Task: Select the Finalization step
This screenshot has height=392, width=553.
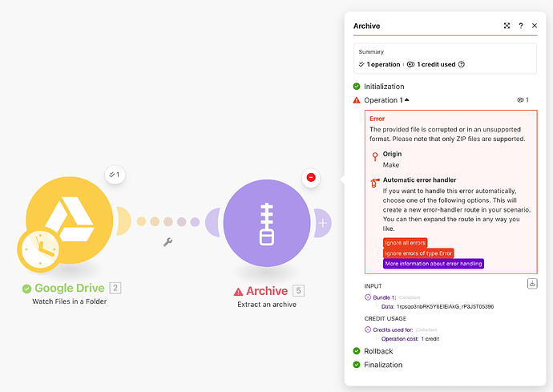Action: 382,365
